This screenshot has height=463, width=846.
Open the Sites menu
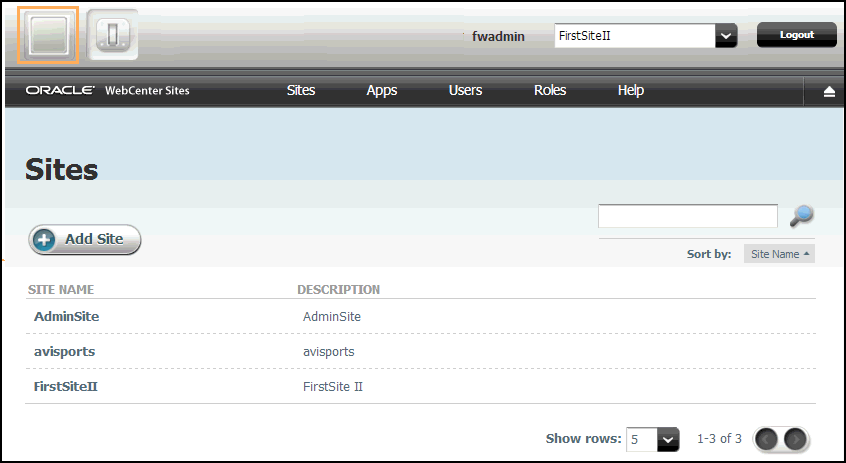tap(301, 90)
